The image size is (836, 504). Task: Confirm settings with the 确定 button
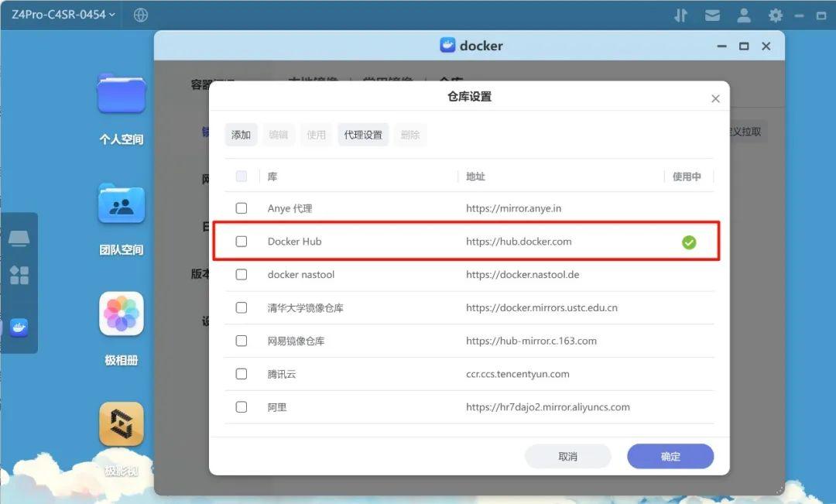pyautogui.click(x=670, y=456)
